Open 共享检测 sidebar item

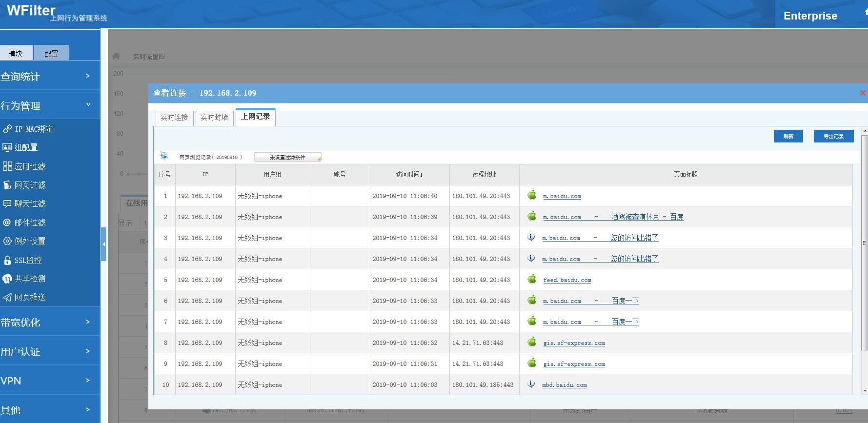click(x=24, y=279)
